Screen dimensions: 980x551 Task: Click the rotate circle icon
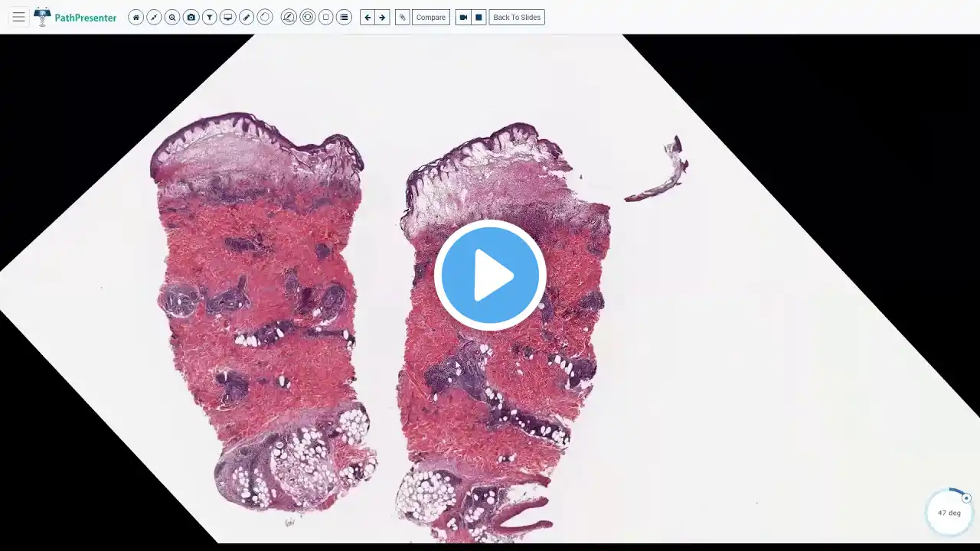[x=265, y=17]
